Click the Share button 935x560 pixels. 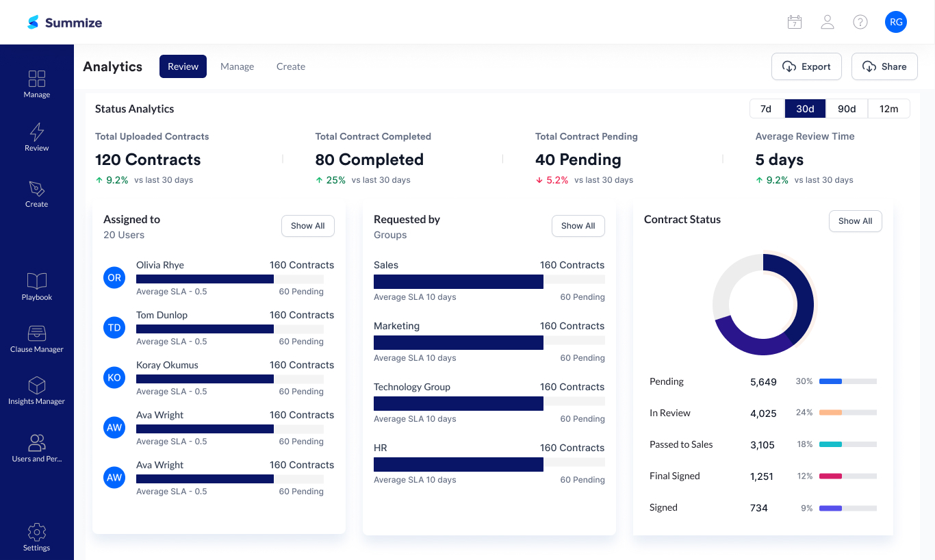[x=884, y=66]
